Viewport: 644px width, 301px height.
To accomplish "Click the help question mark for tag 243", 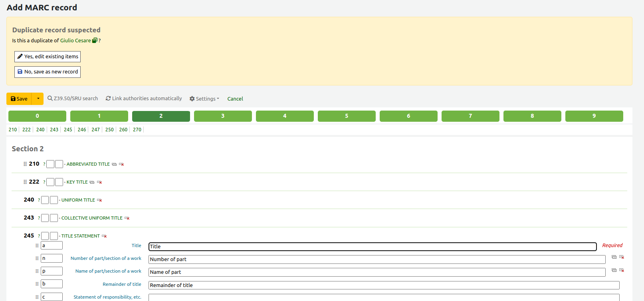I will (x=39, y=218).
